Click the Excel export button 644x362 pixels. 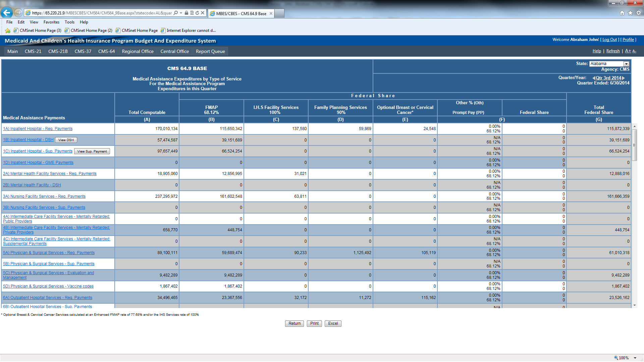(x=333, y=323)
